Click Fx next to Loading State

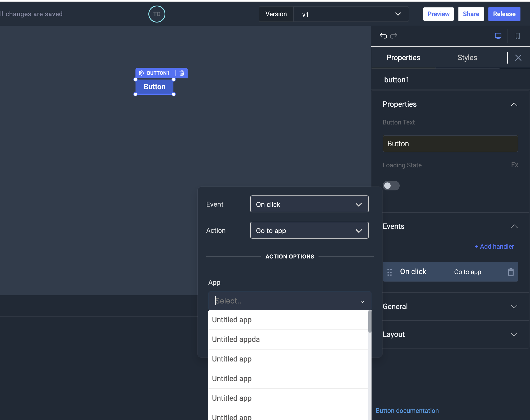[x=514, y=165]
